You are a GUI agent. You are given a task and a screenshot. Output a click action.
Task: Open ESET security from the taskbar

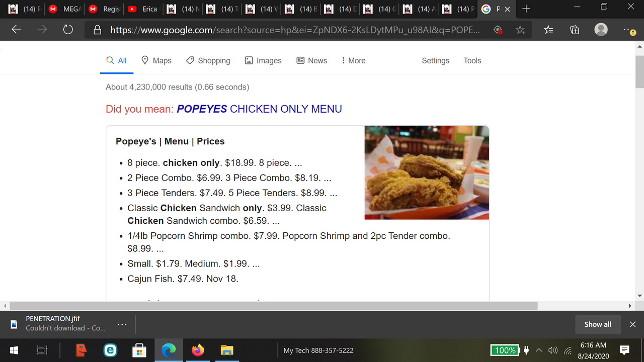[x=110, y=350]
